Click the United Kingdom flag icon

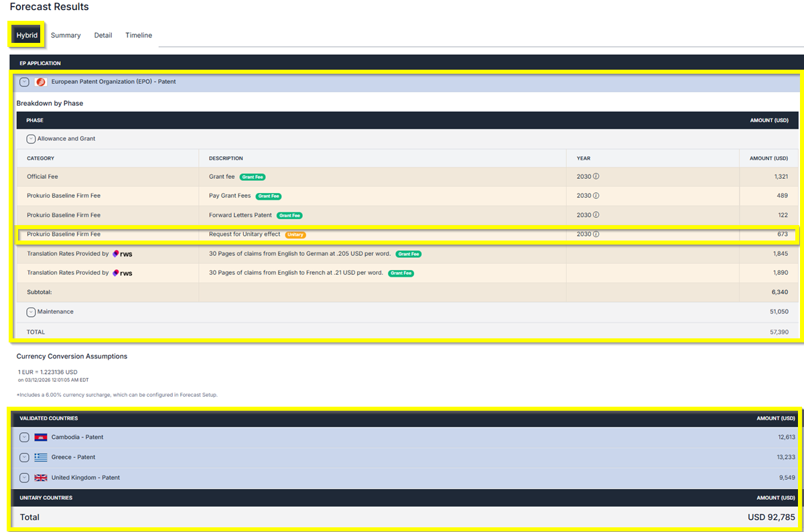click(41, 478)
